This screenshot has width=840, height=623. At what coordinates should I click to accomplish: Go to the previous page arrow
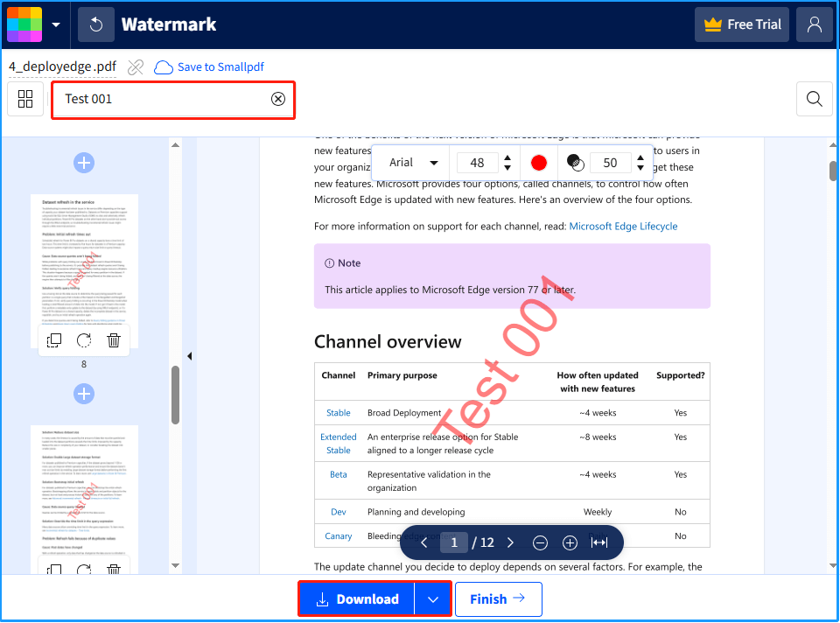click(x=424, y=543)
